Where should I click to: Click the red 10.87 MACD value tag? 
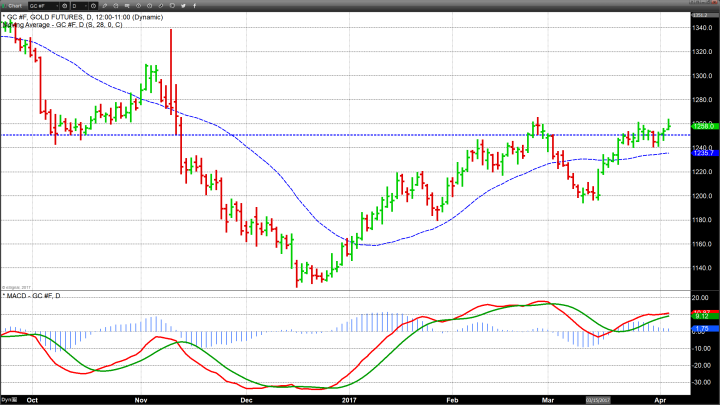tap(702, 313)
